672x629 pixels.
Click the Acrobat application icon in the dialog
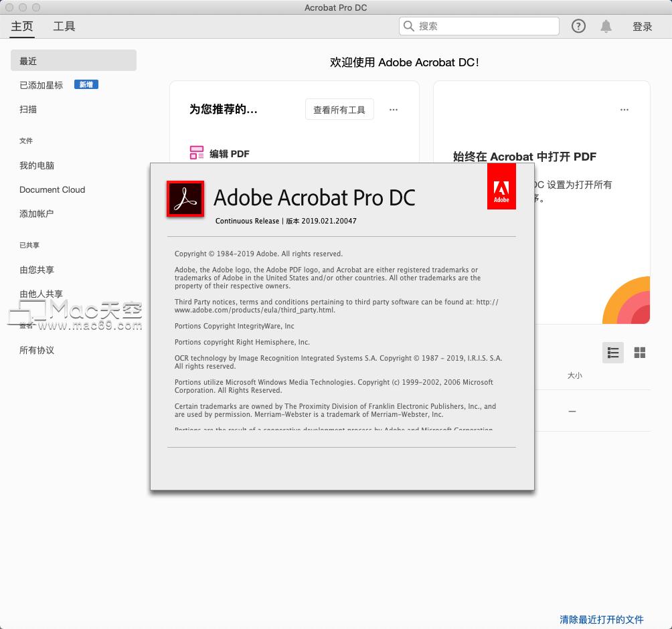pyautogui.click(x=185, y=199)
